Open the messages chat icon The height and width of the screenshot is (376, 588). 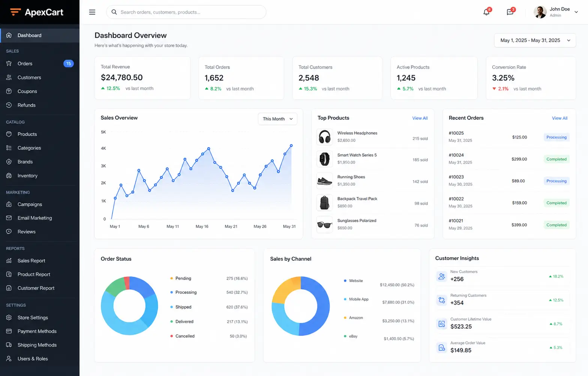[510, 12]
